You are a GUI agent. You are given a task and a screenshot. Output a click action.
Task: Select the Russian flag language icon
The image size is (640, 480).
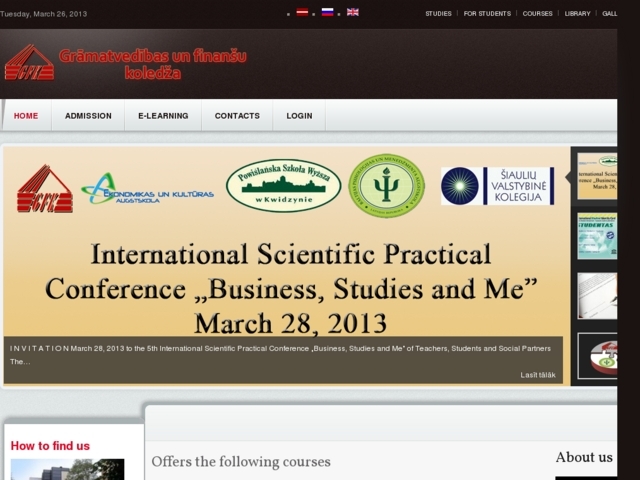click(327, 13)
